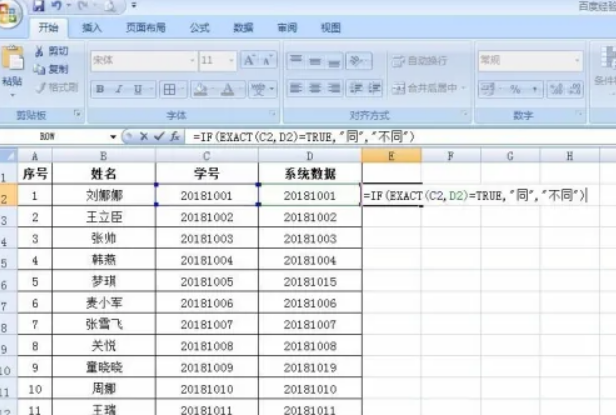Click the Copy (复制) button
Screen dimensions: 616x415
tap(52, 69)
